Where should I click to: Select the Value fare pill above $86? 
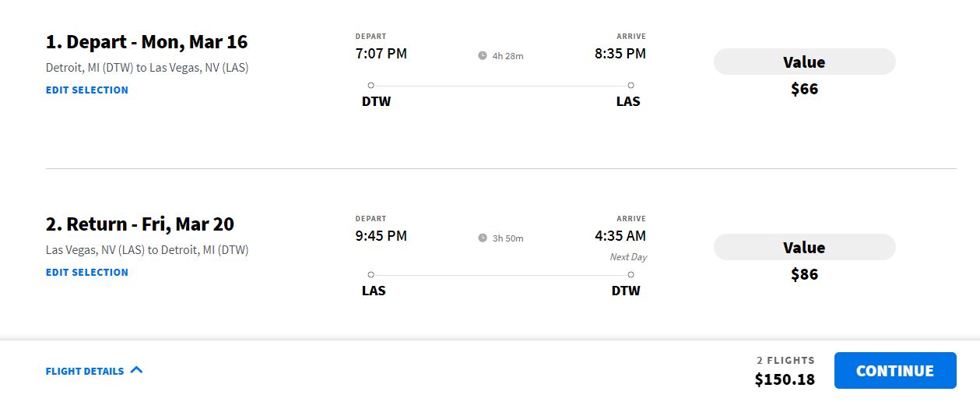pyautogui.click(x=804, y=248)
